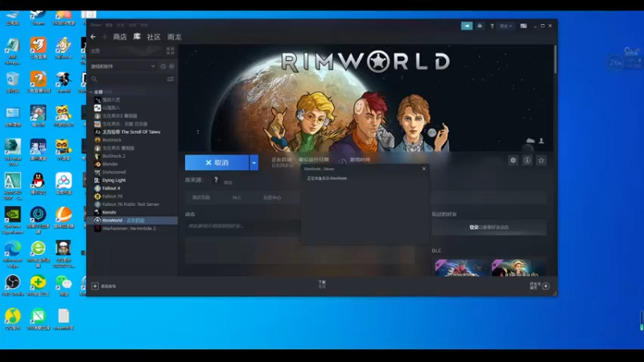This screenshot has width=644, height=362.
Task: Open the 商店 store section
Action: pos(120,37)
